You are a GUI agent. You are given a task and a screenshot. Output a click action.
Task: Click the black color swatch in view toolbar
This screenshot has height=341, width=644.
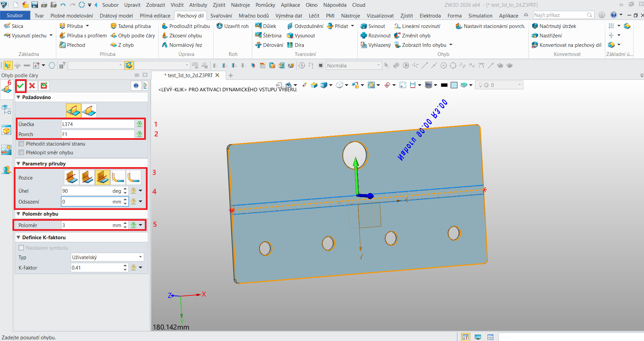coord(444,85)
